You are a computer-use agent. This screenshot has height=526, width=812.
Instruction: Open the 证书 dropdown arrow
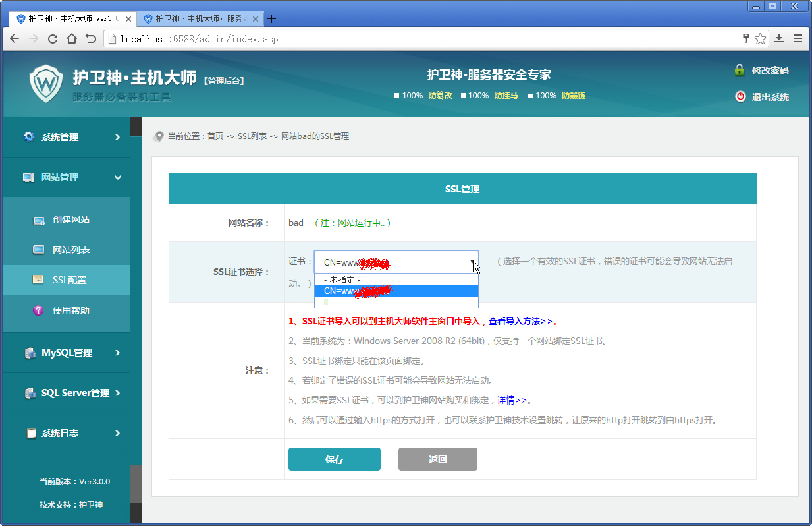coord(473,262)
